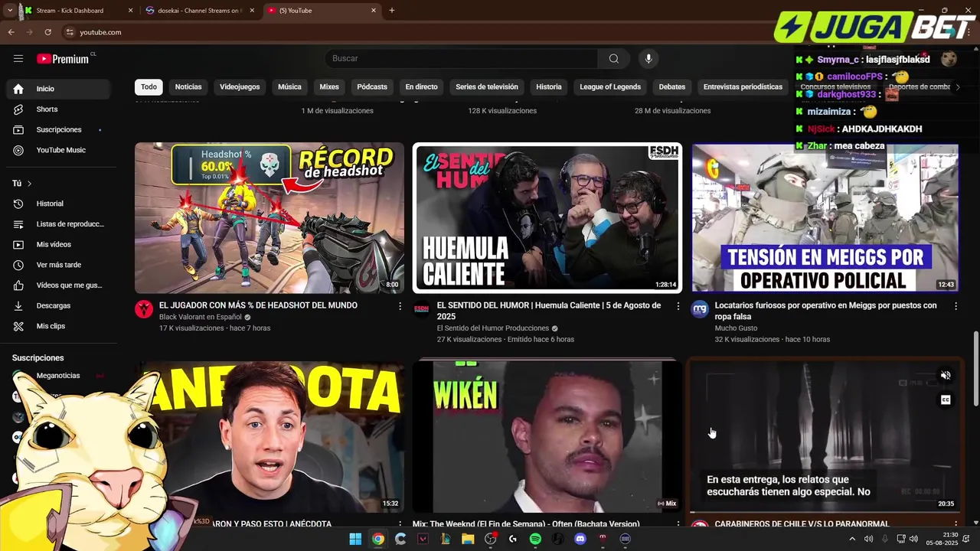Open the Locatarios furiosos por operativo title

click(825, 311)
